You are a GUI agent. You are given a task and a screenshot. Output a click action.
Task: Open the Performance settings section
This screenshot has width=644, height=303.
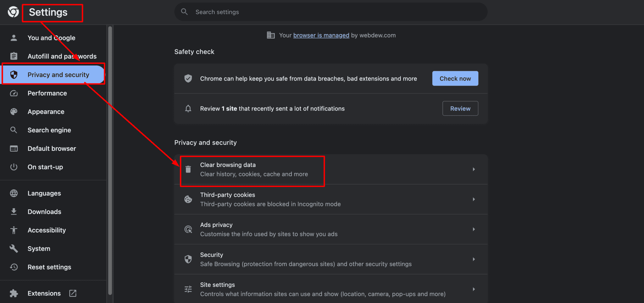click(47, 93)
